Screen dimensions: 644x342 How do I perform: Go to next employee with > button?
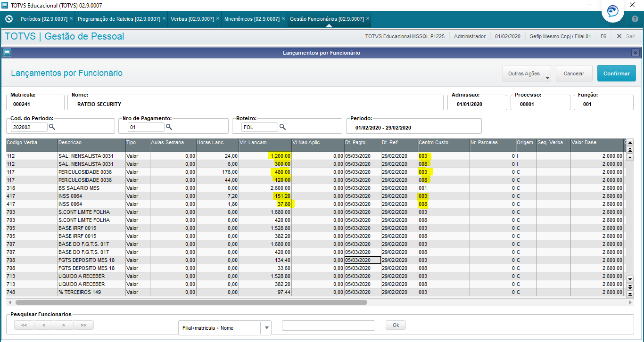(64, 325)
